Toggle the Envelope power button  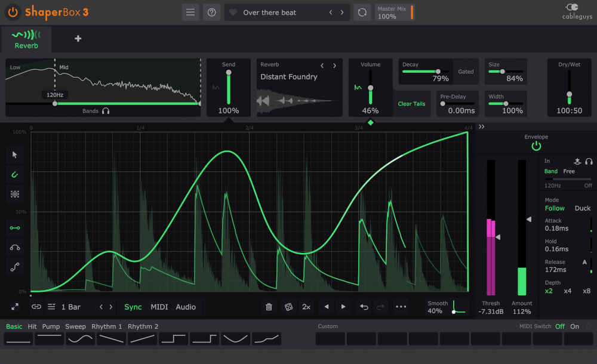[x=536, y=146]
